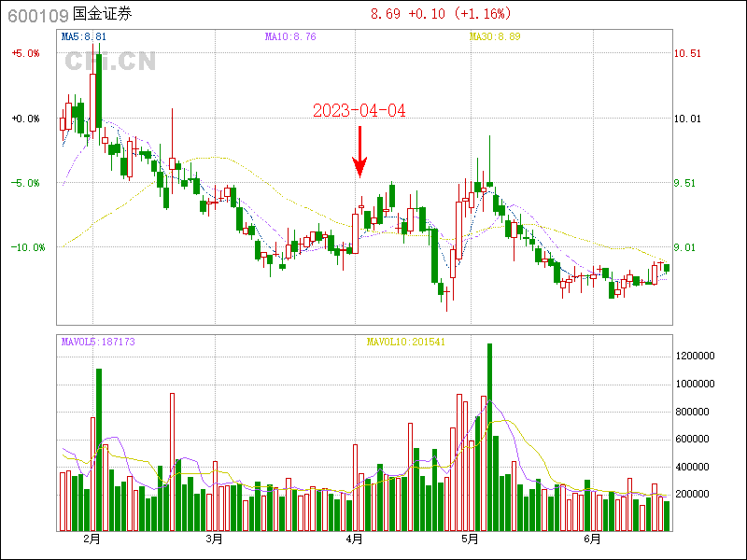This screenshot has width=747, height=560.
Task: Click the red arrow marking 2023-04-04
Action: pyautogui.click(x=359, y=152)
